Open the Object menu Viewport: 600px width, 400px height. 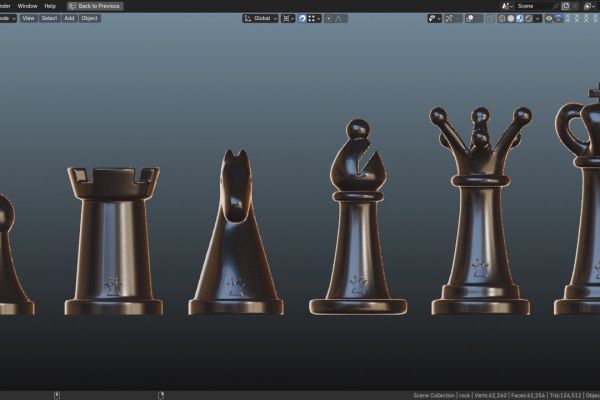coord(90,18)
